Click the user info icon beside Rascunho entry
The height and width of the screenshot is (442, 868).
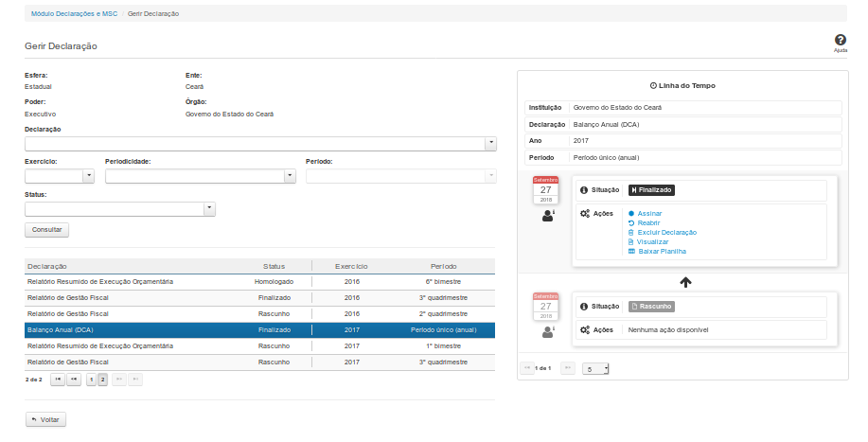(548, 331)
